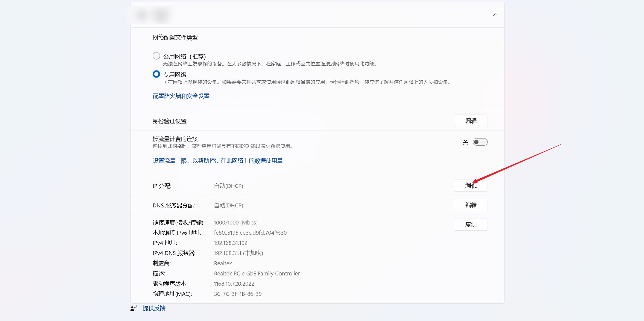Viewport: 644px width, 321px height.
Task: Select the 公用网络 (推荐) radio button
Action: 156,56
